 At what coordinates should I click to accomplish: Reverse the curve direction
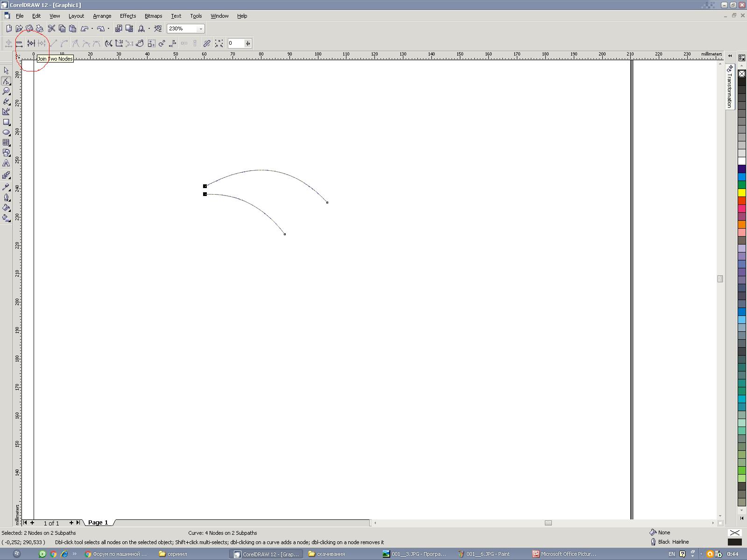(x=109, y=43)
